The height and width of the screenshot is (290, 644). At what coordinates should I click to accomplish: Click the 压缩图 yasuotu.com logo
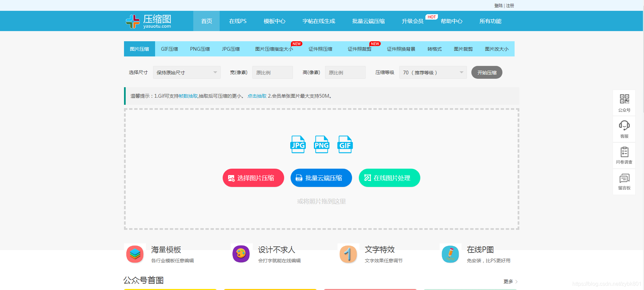(x=148, y=21)
